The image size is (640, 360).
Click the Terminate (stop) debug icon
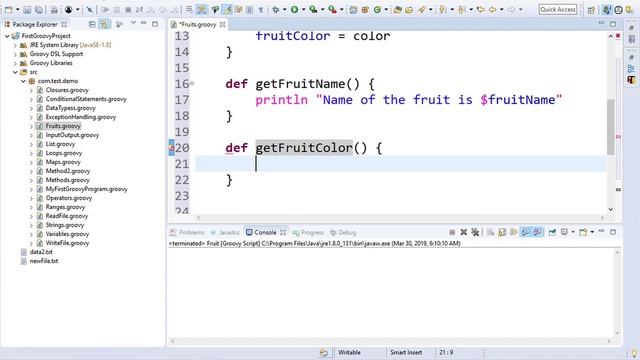pyautogui.click(x=128, y=9)
